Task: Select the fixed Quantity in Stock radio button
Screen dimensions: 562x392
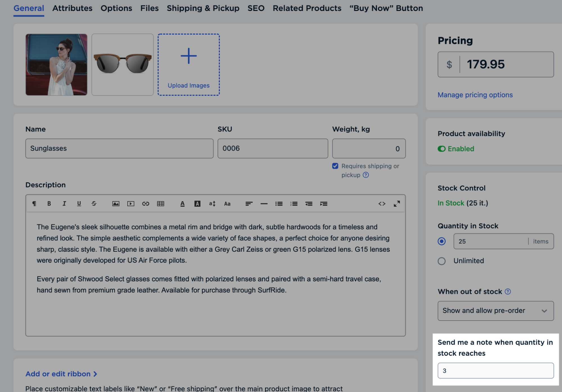Action: point(442,241)
